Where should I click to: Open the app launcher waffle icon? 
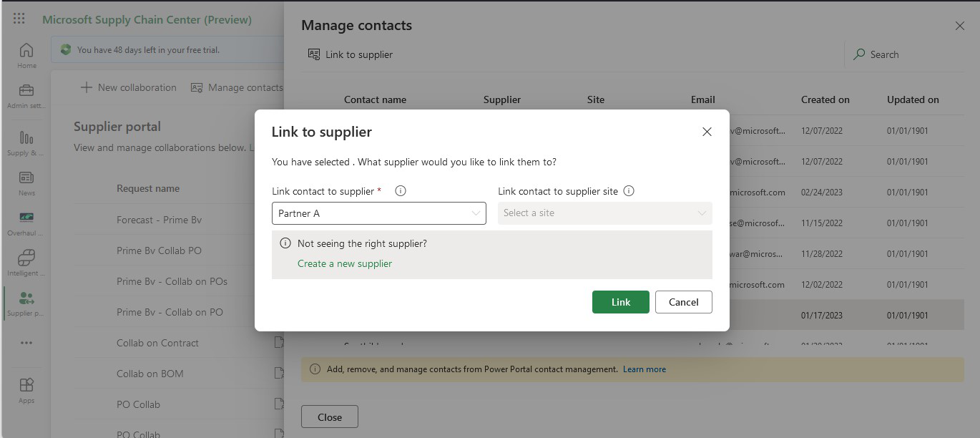[19, 19]
